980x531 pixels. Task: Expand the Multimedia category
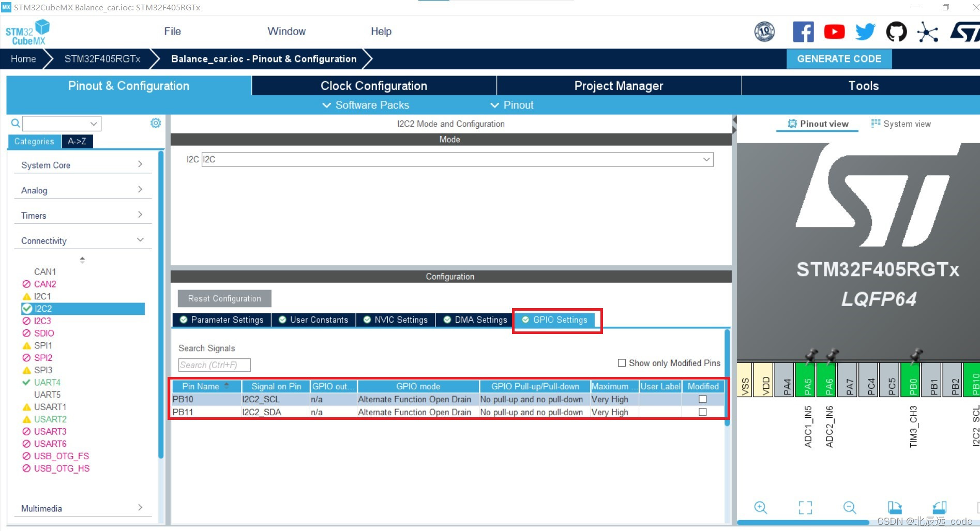(x=82, y=508)
